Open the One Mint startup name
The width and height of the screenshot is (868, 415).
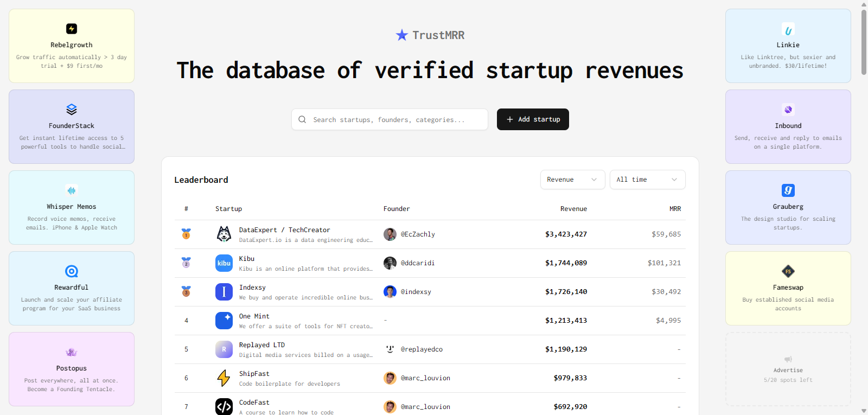pyautogui.click(x=254, y=316)
